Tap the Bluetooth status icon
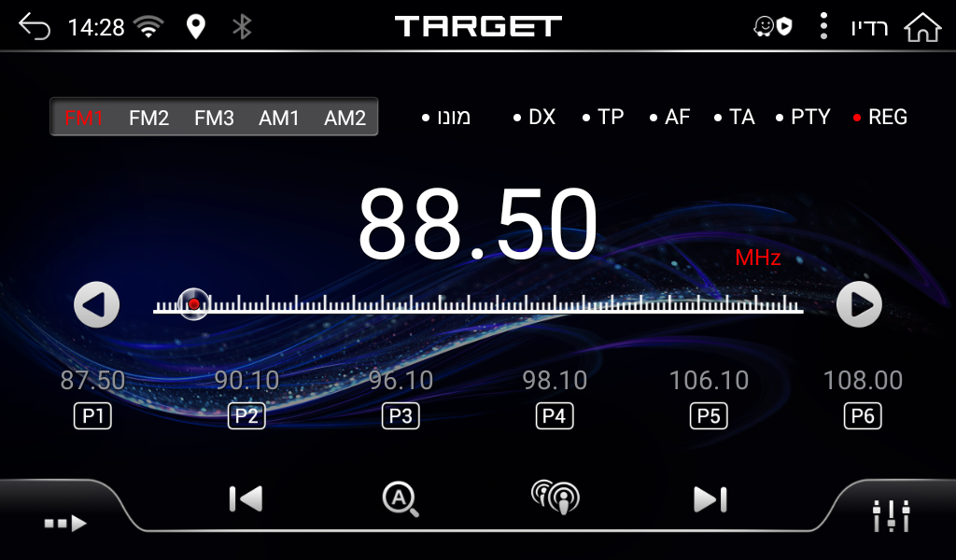Screen dimensions: 956x560 (242, 27)
